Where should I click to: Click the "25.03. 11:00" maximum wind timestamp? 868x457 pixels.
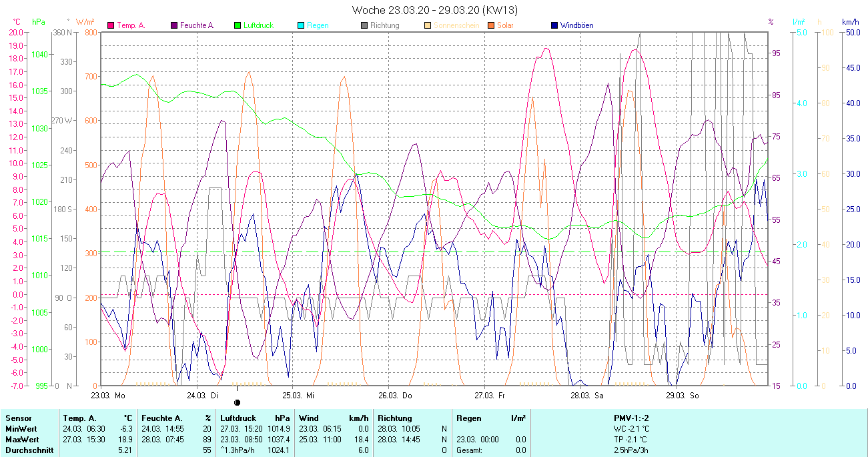[x=320, y=440]
